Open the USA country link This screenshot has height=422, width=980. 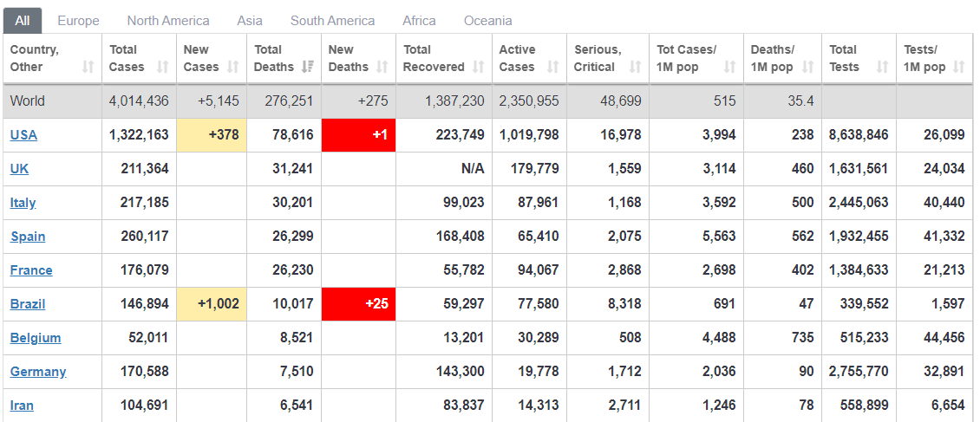23,135
